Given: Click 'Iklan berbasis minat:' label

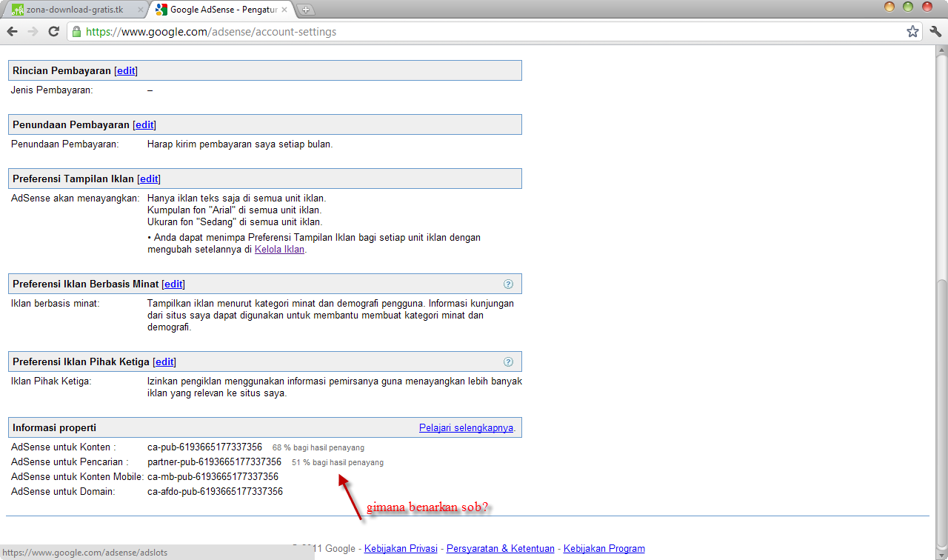Looking at the screenshot, I should [x=56, y=304].
